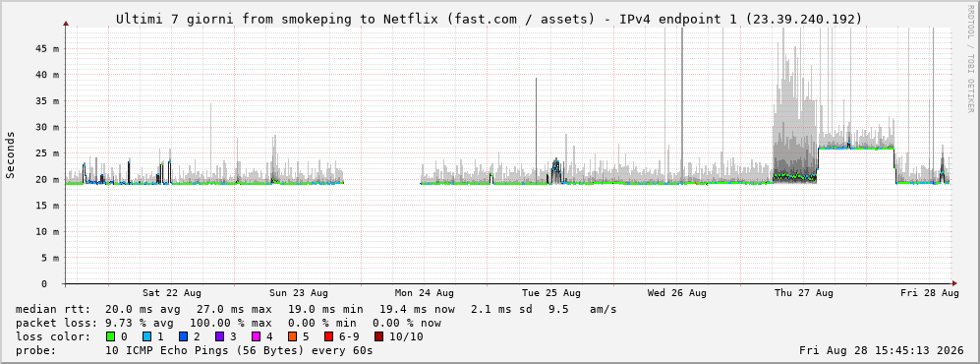Click the dark red 10/10 loss swatch

[x=378, y=336]
